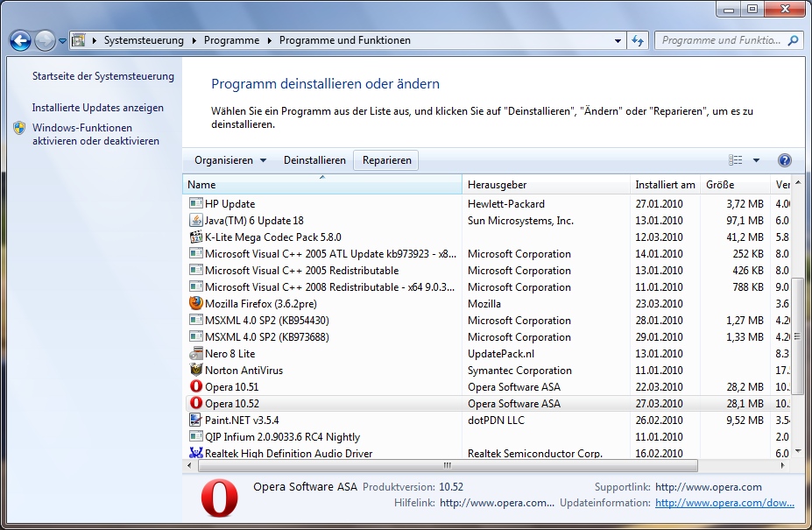Open Windows-Funktionen aktivieren oder deaktivieren
Screen dimensions: 812x530
pyautogui.click(x=95, y=134)
